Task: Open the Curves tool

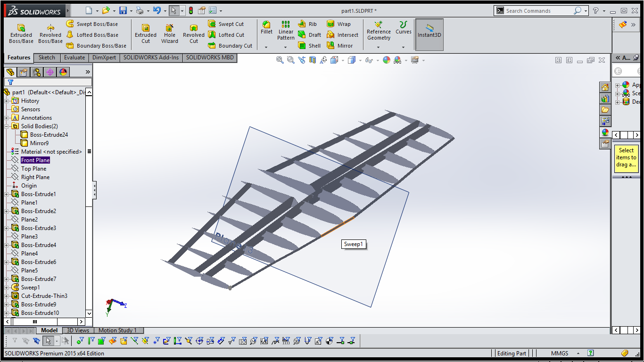Action: [403, 28]
